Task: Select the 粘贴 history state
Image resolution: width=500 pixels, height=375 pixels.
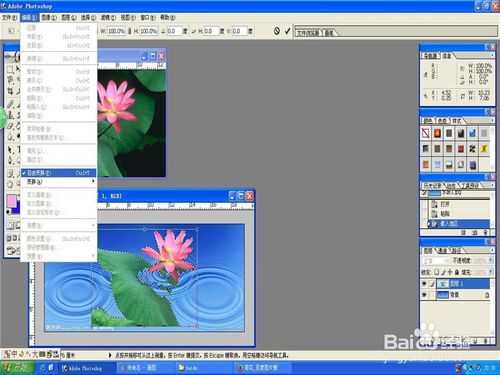Action: [x=458, y=214]
